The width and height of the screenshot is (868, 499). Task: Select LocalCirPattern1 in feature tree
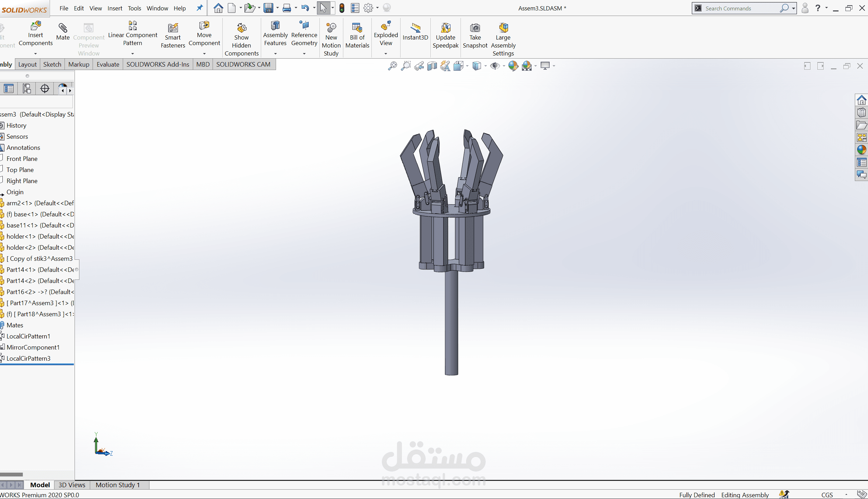click(28, 336)
